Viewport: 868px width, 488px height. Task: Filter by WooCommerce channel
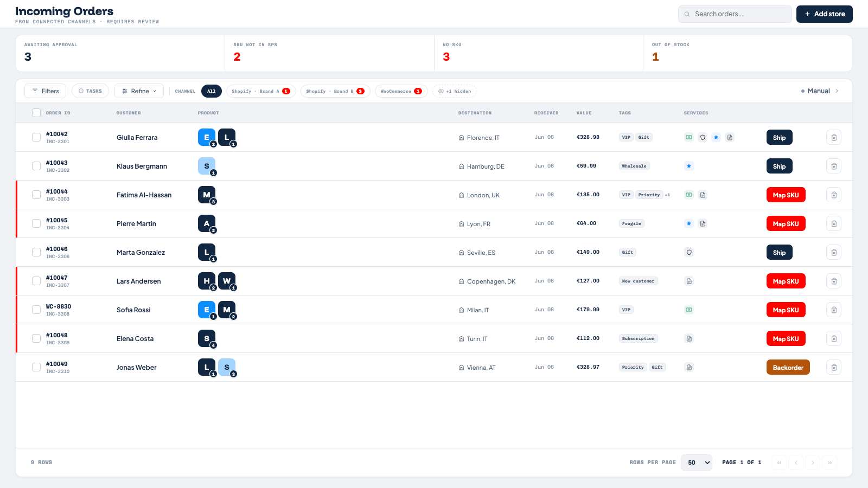401,91
